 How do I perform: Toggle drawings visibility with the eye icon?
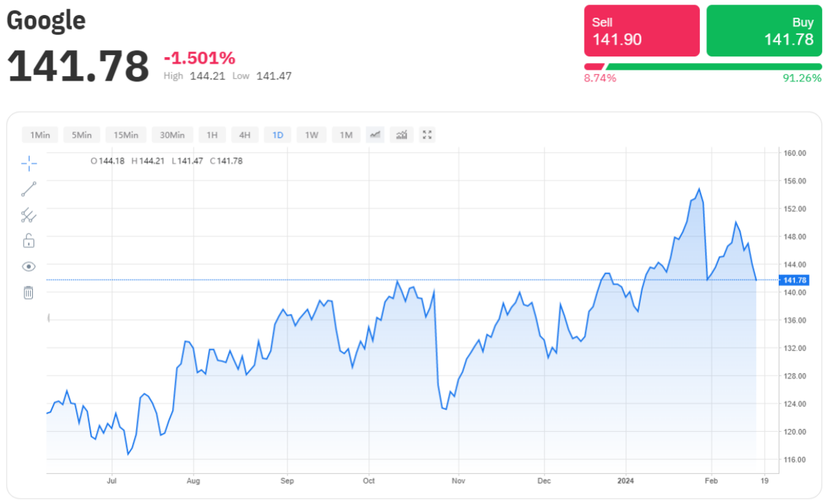point(29,266)
